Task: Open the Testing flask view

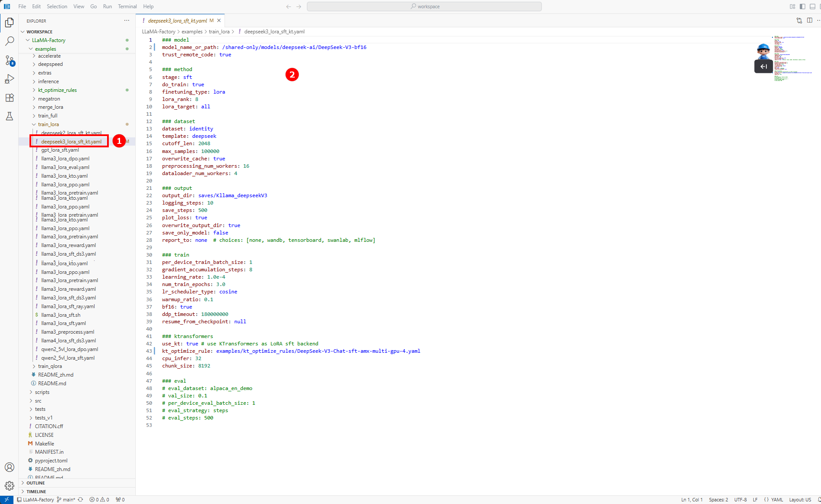Action: click(x=10, y=116)
